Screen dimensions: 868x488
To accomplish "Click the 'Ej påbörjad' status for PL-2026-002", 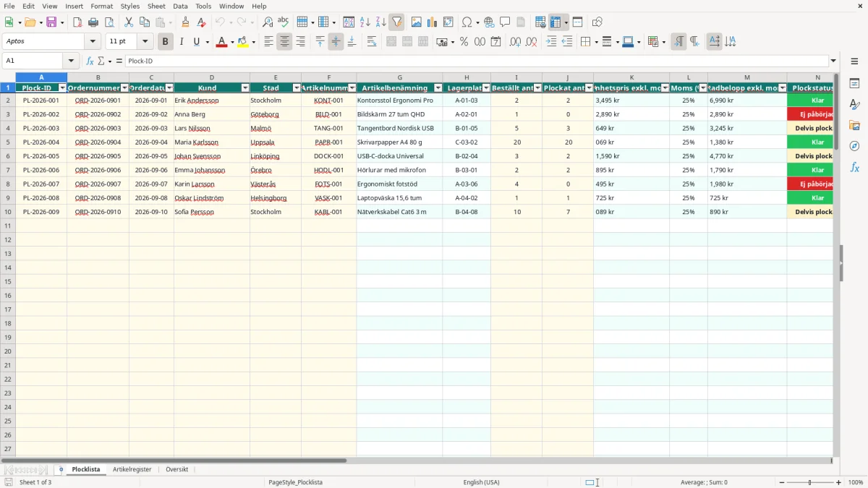I will pos(810,114).
